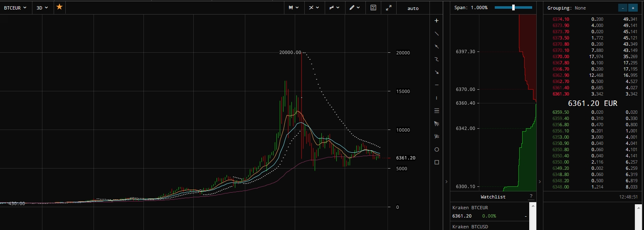This screenshot has width=644, height=230.
Task: Toggle the auto scale option
Action: pyautogui.click(x=413, y=8)
